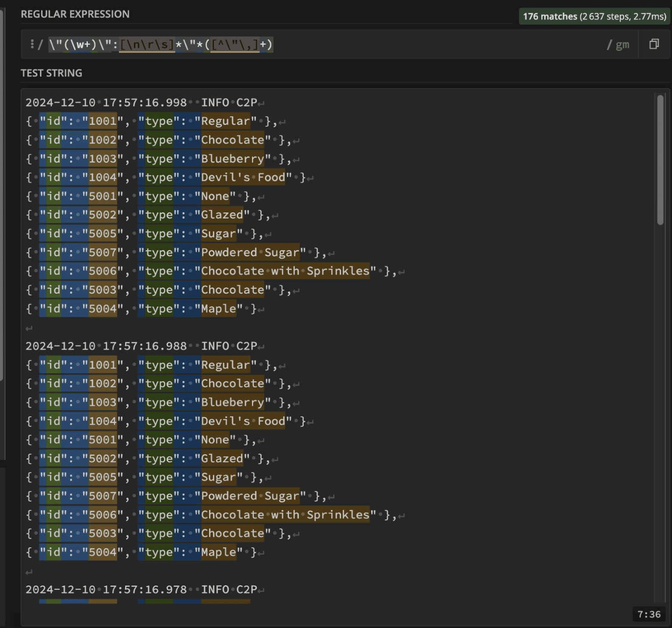Click the [\n\r\s] character class in the regex

click(x=147, y=45)
